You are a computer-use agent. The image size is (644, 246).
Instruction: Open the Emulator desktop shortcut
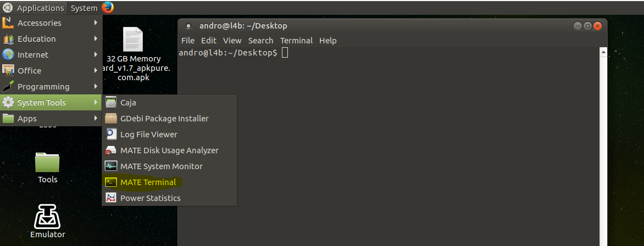47,220
